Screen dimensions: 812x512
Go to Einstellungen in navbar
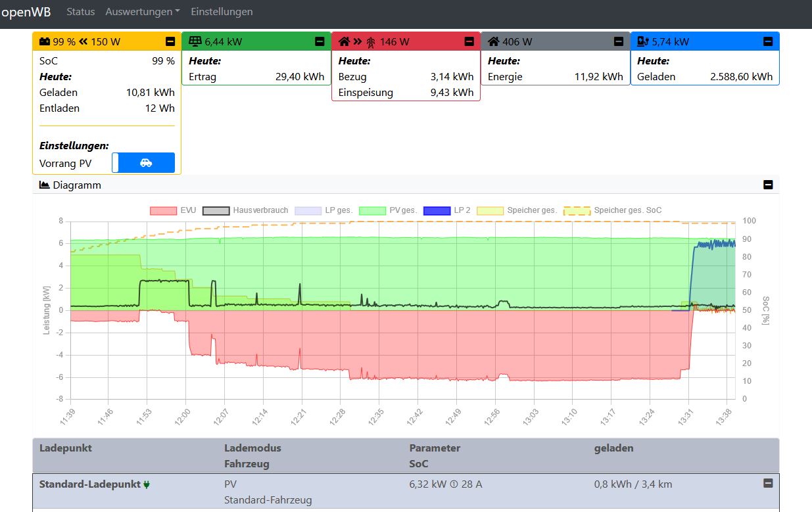point(222,12)
